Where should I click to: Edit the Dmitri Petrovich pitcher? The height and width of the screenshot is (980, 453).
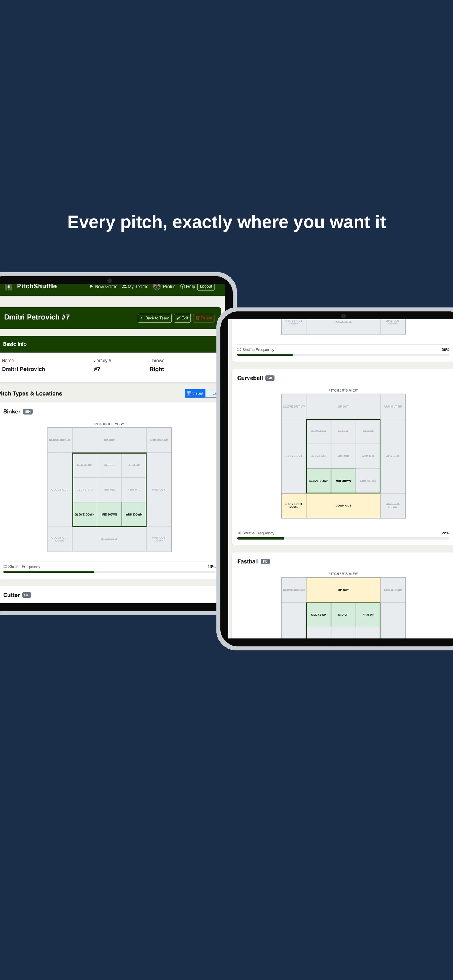pyautogui.click(x=182, y=318)
